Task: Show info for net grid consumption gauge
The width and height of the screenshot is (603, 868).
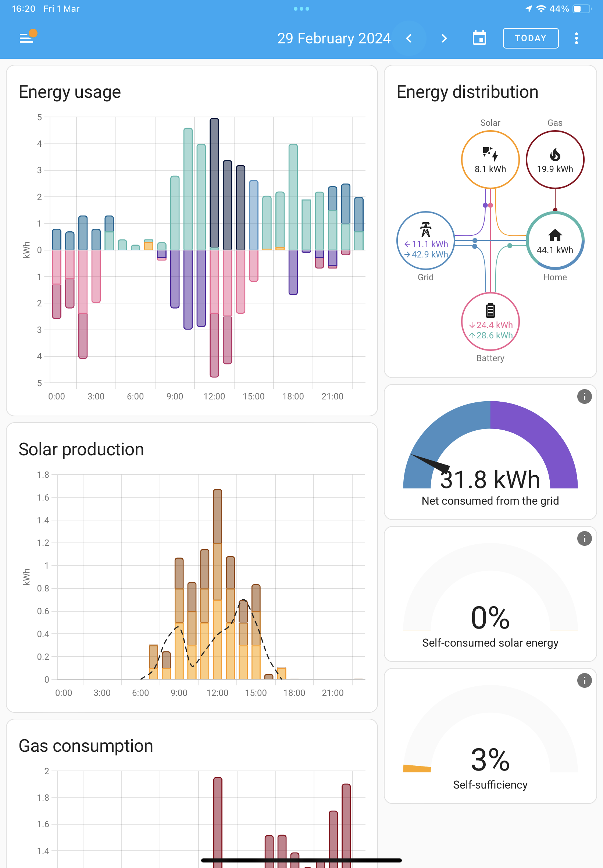Action: click(584, 396)
